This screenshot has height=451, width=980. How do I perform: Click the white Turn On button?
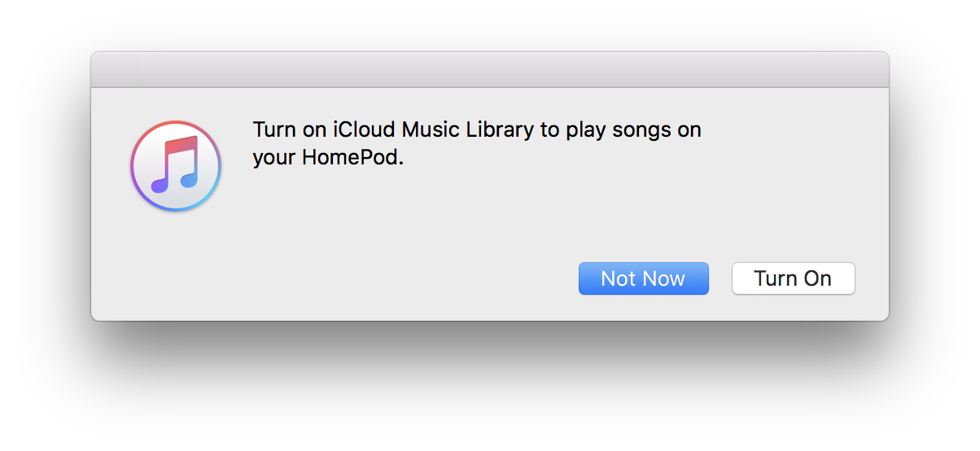point(794,278)
